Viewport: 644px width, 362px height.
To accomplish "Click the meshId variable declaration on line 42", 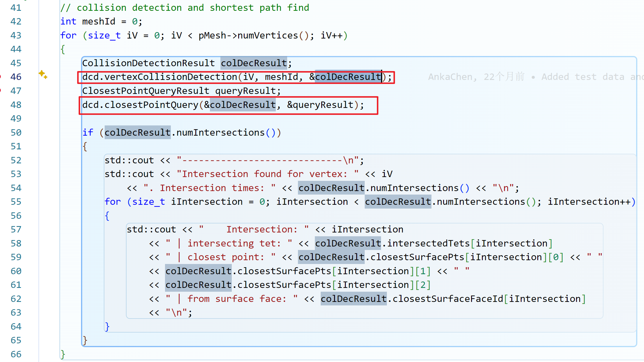I will (x=99, y=22).
